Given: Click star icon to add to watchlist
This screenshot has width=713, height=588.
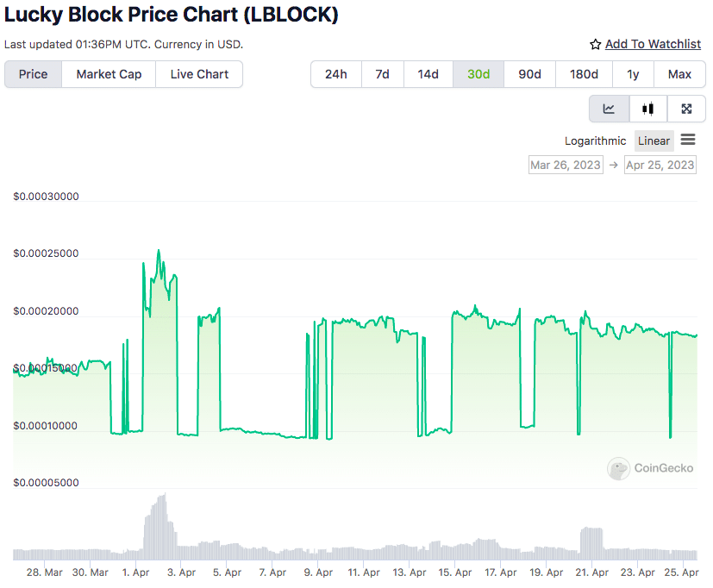Looking at the screenshot, I should tap(595, 44).
